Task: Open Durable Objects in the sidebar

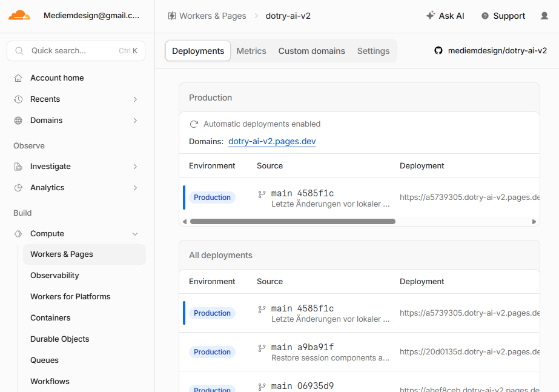Action: point(59,339)
